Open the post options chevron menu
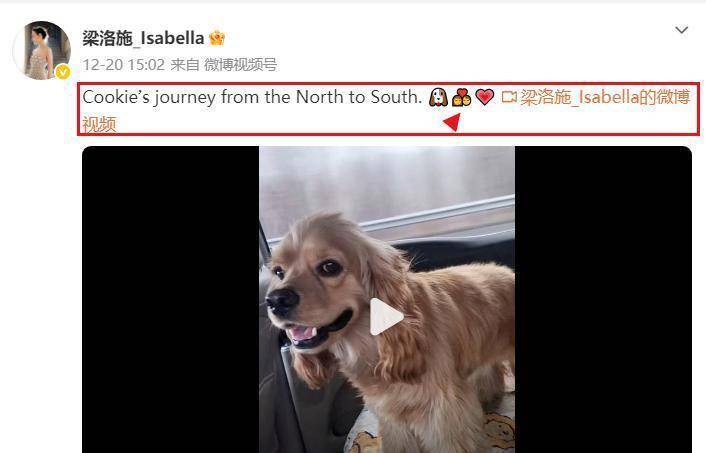Viewport: 706px width, 453px height. [x=682, y=30]
